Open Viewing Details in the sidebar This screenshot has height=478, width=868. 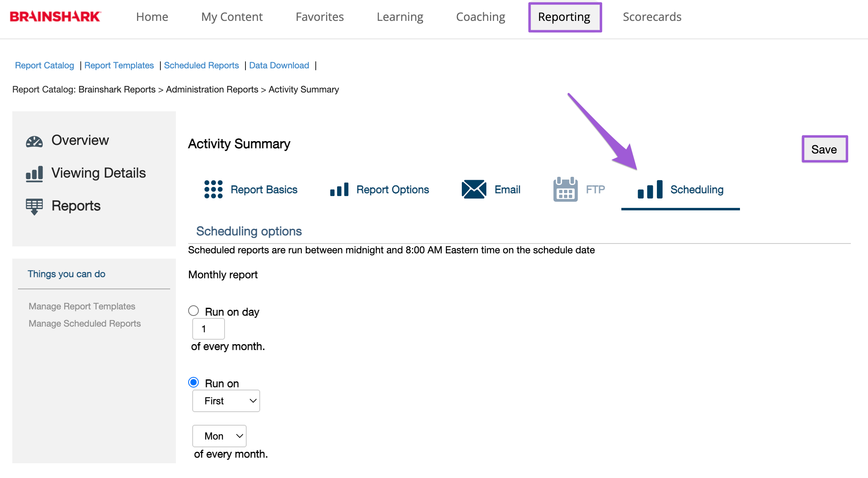pos(99,173)
